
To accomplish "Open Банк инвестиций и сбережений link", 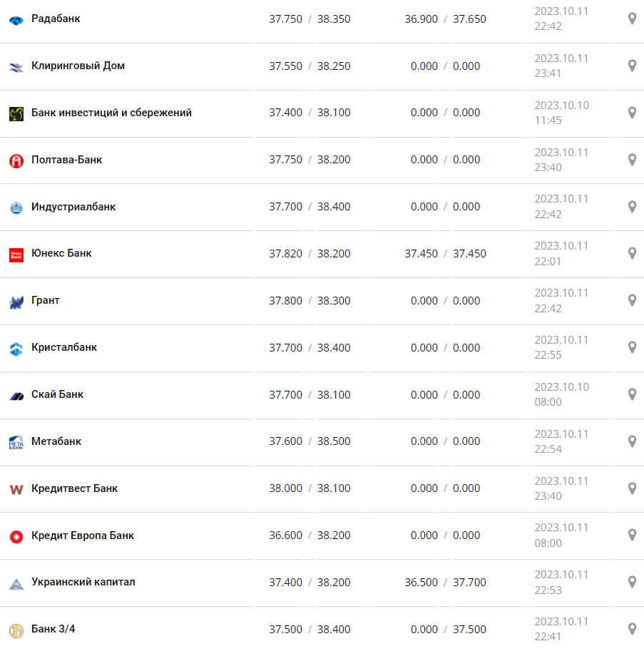I will coord(111,113).
